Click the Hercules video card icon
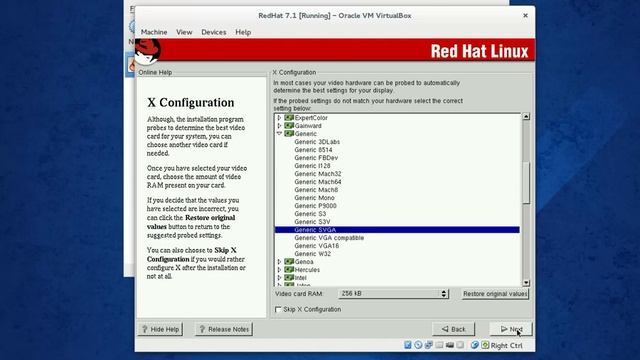The image size is (640, 360). [289, 270]
